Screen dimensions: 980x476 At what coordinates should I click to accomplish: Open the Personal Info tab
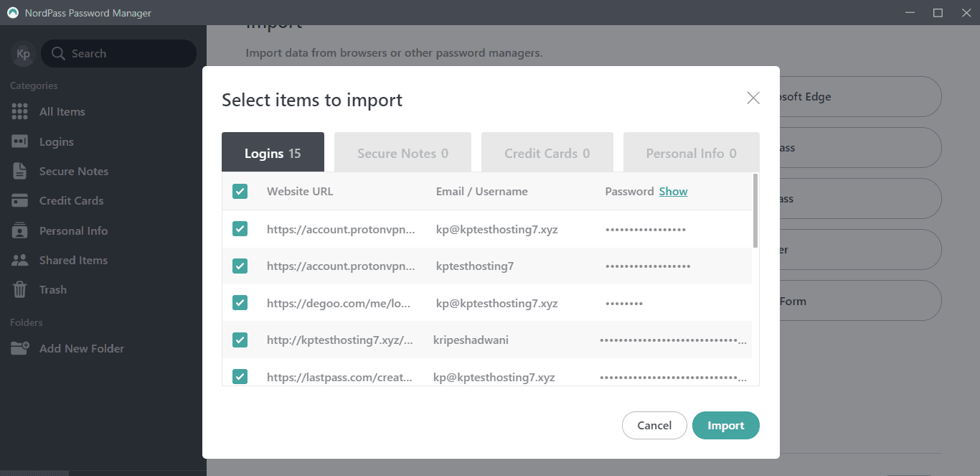(691, 153)
